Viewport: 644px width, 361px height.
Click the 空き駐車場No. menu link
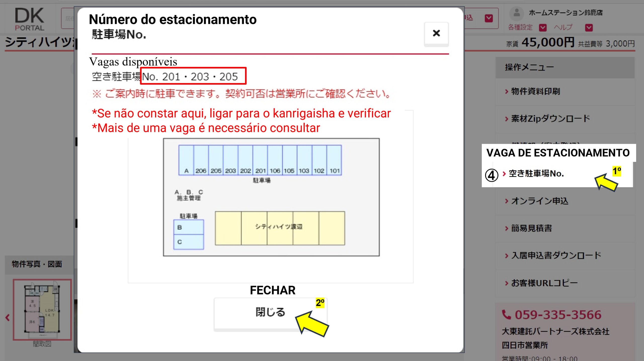[536, 174]
